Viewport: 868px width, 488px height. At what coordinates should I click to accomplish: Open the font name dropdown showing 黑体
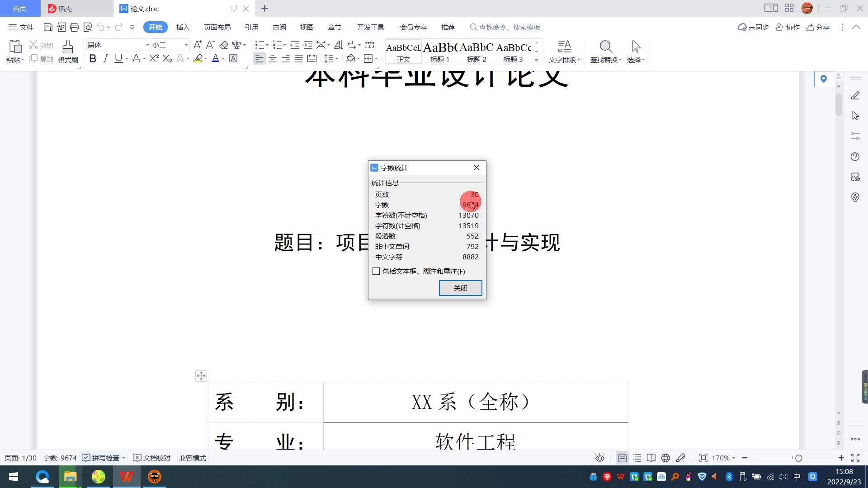point(147,45)
